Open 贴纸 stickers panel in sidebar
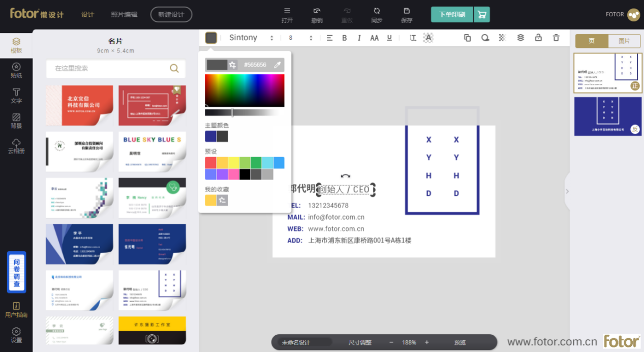The width and height of the screenshot is (644, 352). click(x=16, y=70)
